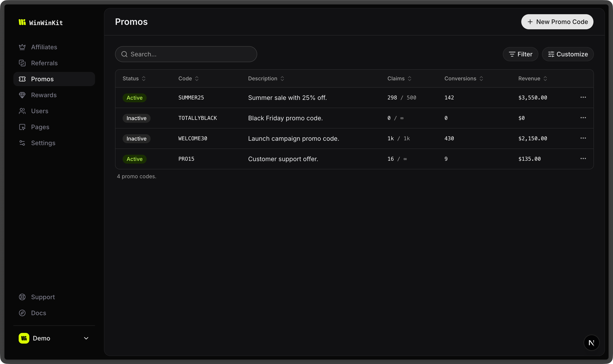Click the Promos ticket icon
This screenshot has height=364, width=613.
tap(22, 79)
